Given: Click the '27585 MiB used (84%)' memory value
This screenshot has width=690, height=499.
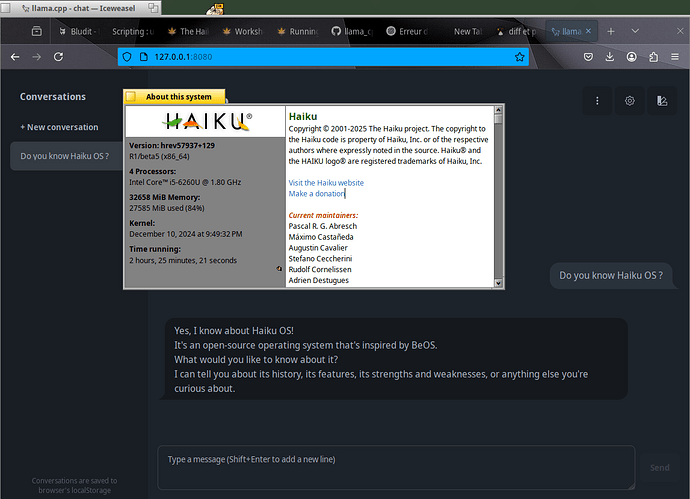Looking at the screenshot, I should click(x=167, y=208).
